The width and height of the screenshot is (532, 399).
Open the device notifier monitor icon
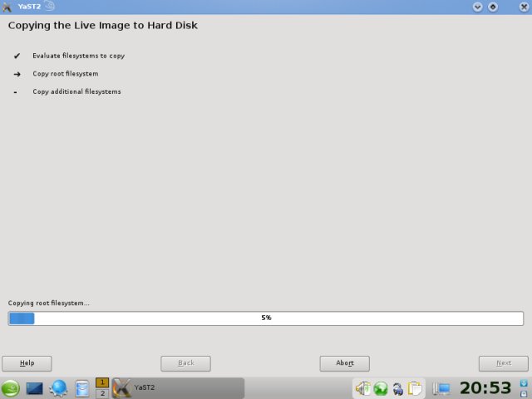(441, 388)
